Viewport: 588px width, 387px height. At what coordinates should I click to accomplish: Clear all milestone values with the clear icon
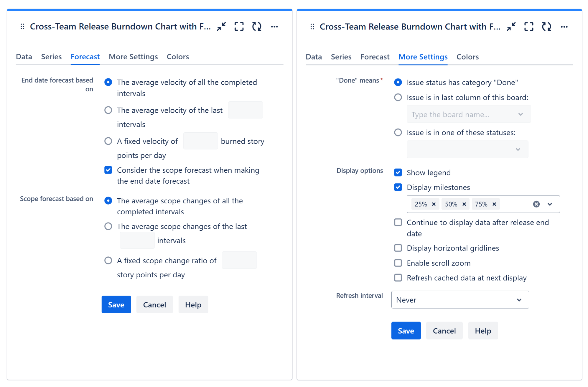(x=536, y=204)
